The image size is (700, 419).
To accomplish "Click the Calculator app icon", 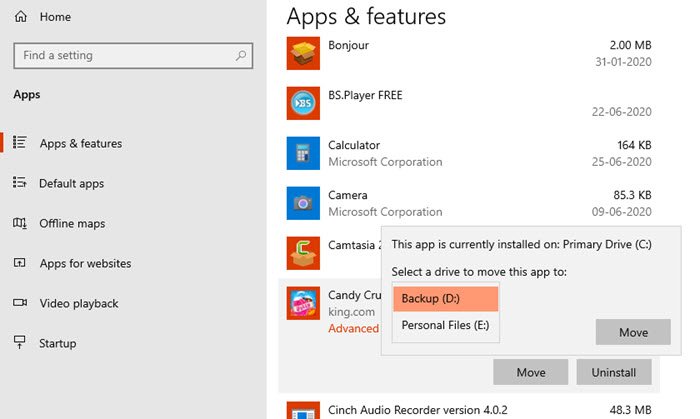I will pos(303,154).
